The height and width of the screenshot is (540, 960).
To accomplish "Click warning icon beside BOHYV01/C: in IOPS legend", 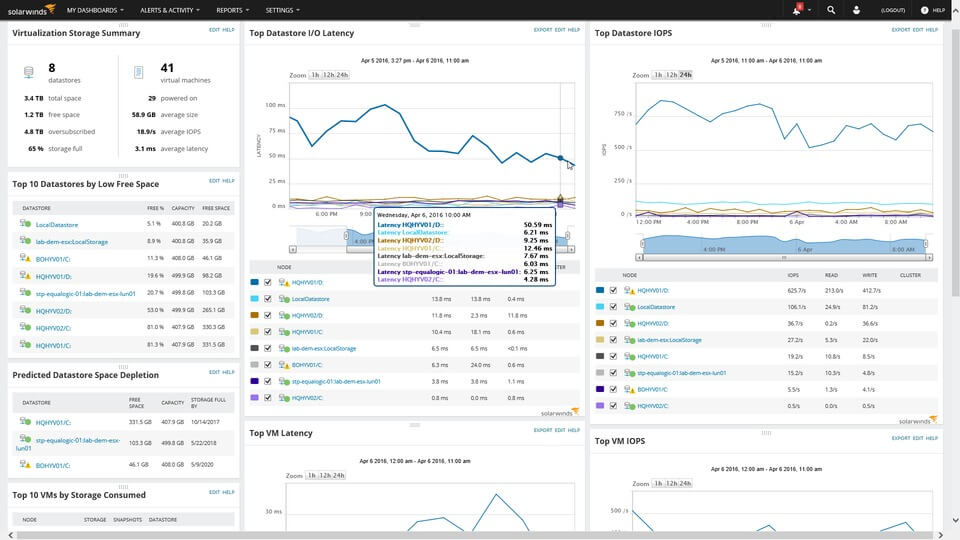I will (x=629, y=389).
